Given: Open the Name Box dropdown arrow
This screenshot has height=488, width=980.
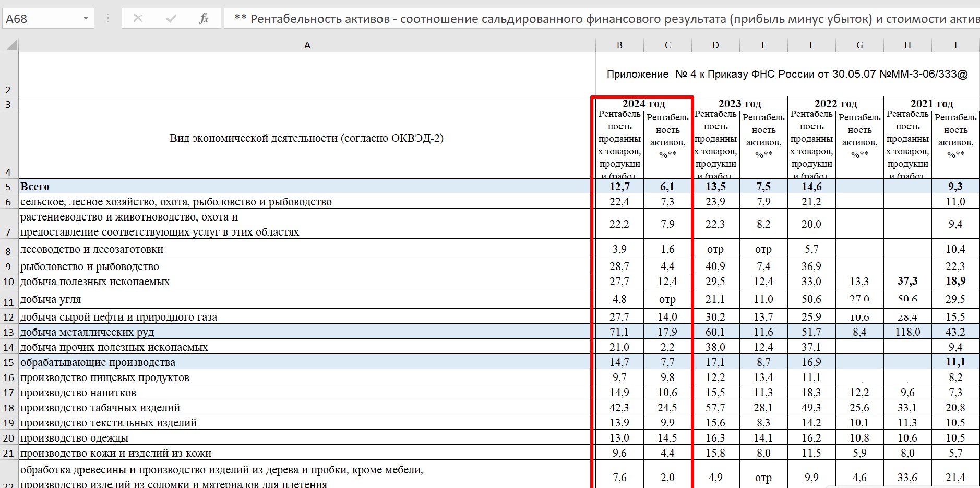Looking at the screenshot, I should (86, 19).
